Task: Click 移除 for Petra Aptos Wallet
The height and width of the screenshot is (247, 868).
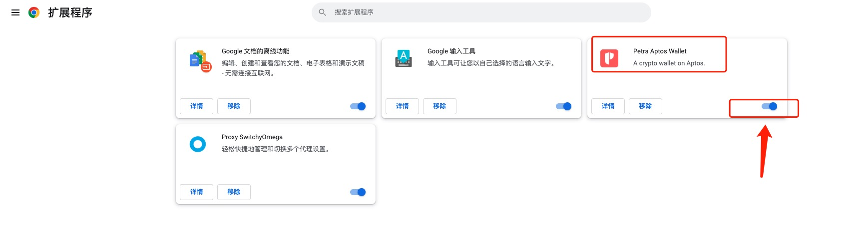Action: (x=645, y=106)
